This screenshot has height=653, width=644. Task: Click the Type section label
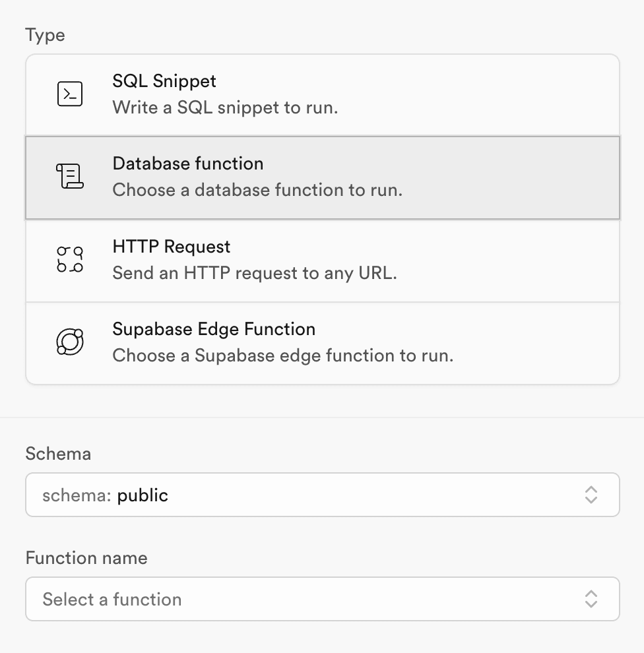point(45,35)
